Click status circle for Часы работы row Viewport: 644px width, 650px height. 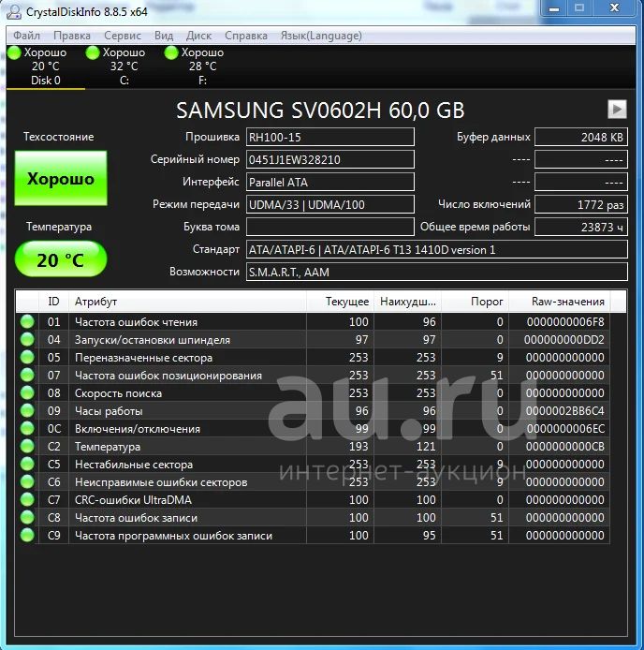[27, 411]
